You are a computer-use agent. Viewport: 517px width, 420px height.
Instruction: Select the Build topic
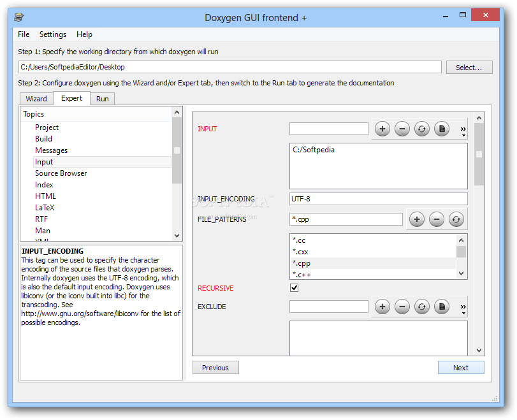coord(43,139)
